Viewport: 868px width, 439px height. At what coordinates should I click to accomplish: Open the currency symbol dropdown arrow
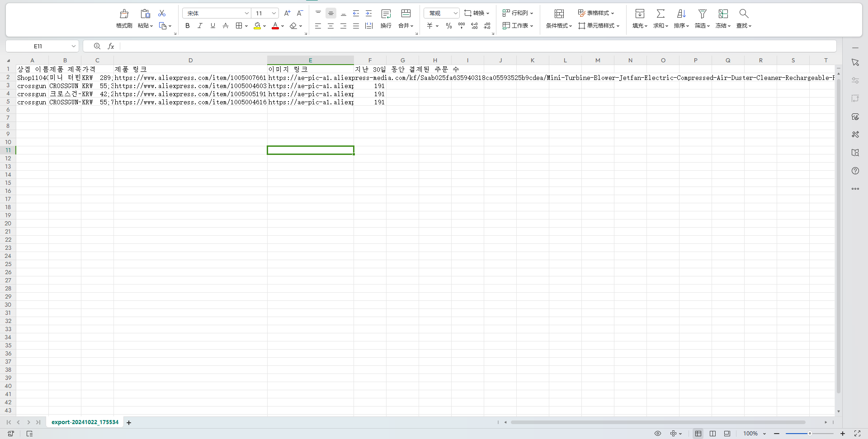point(437,26)
